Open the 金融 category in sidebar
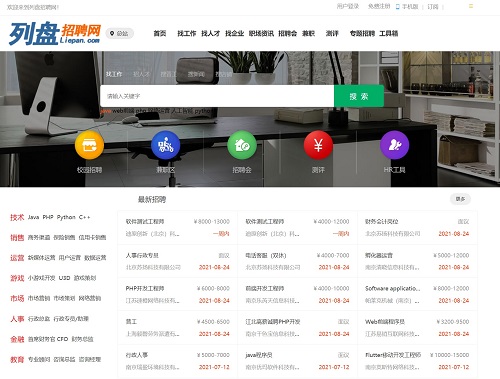Image resolution: width=500 pixels, height=379 pixels. tap(17, 339)
